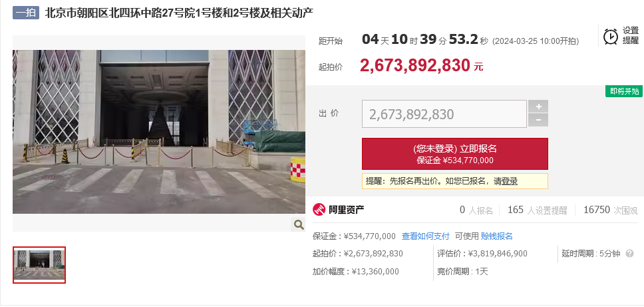Image resolution: width=644 pixels, height=307 pixels.
Task: Open the 查看如何支付 link
Action: tap(426, 236)
